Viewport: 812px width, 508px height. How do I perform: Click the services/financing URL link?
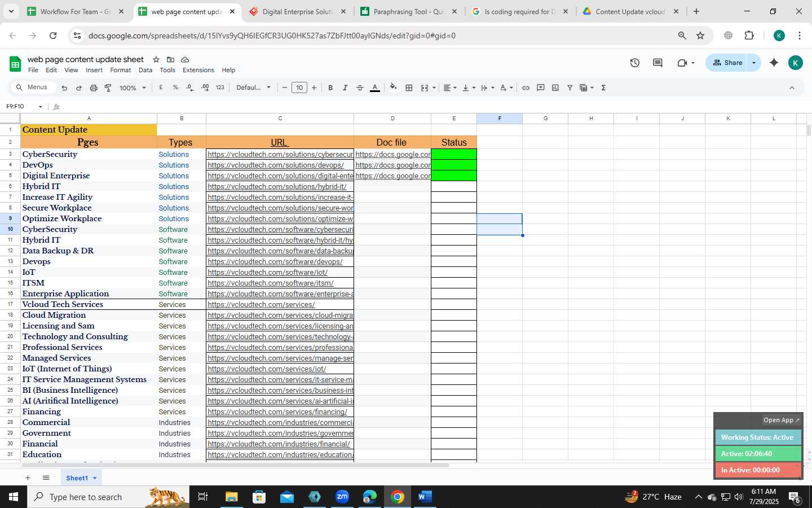click(x=277, y=411)
